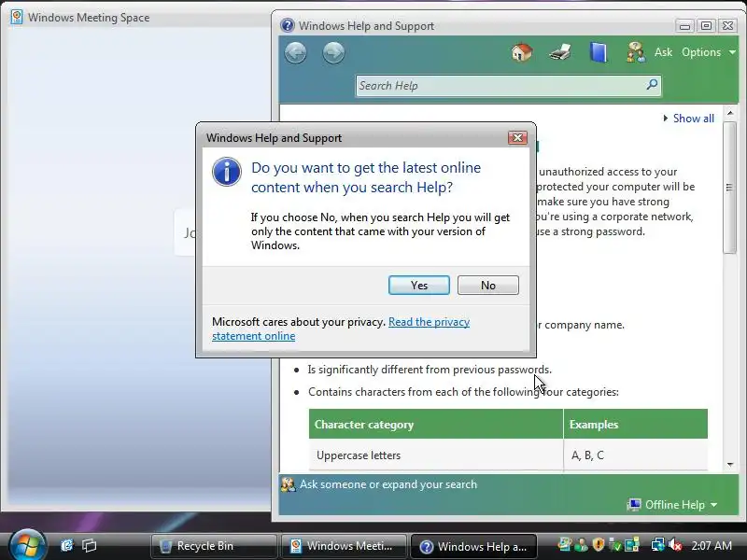Print the current help topic
The width and height of the screenshot is (747, 560).
click(560, 52)
